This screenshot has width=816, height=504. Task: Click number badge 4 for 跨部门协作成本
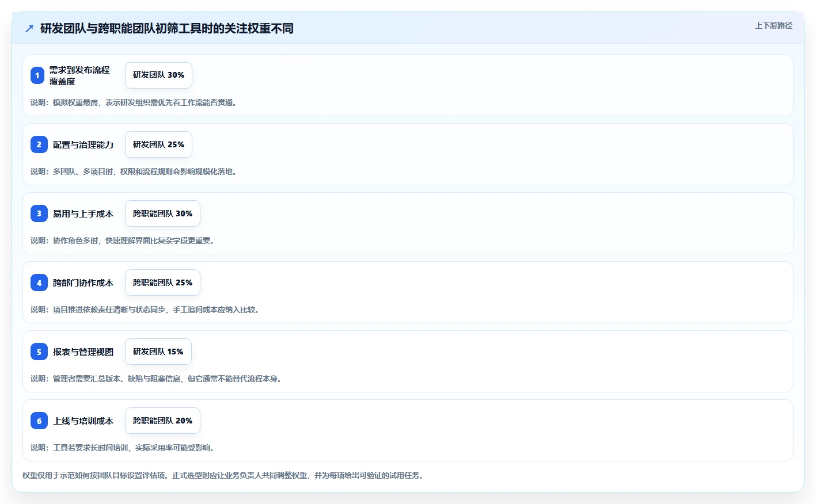point(39,282)
